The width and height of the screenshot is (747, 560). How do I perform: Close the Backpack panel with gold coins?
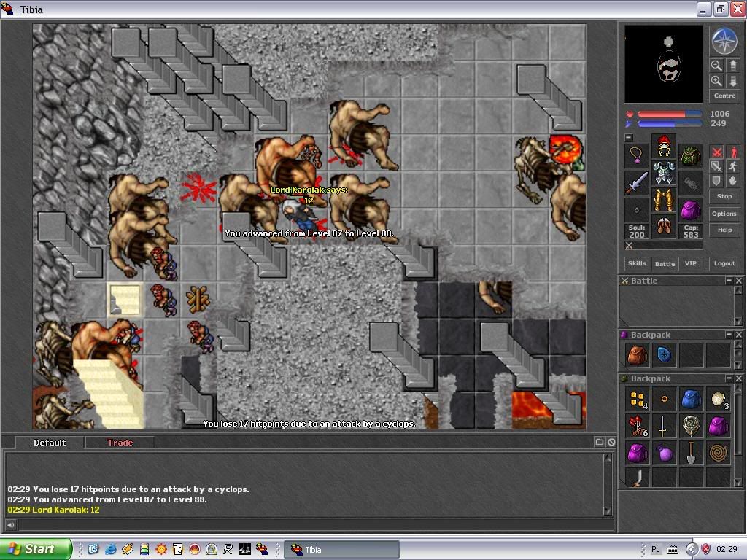738,378
